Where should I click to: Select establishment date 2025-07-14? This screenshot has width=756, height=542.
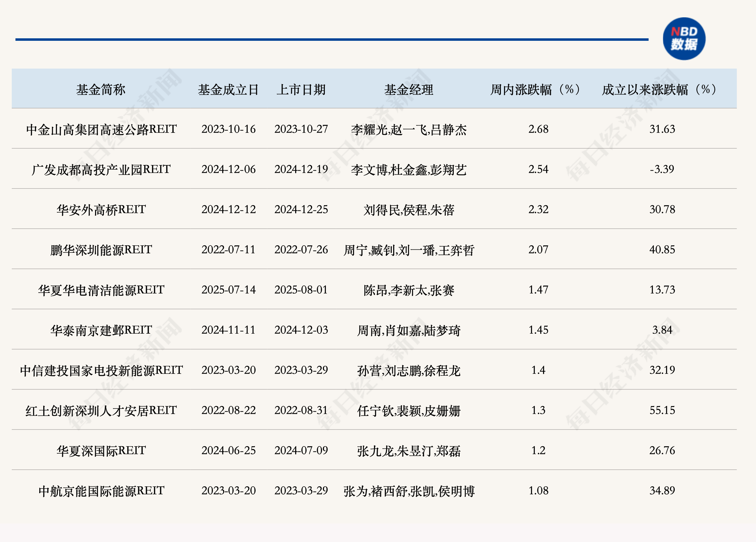[x=228, y=290]
